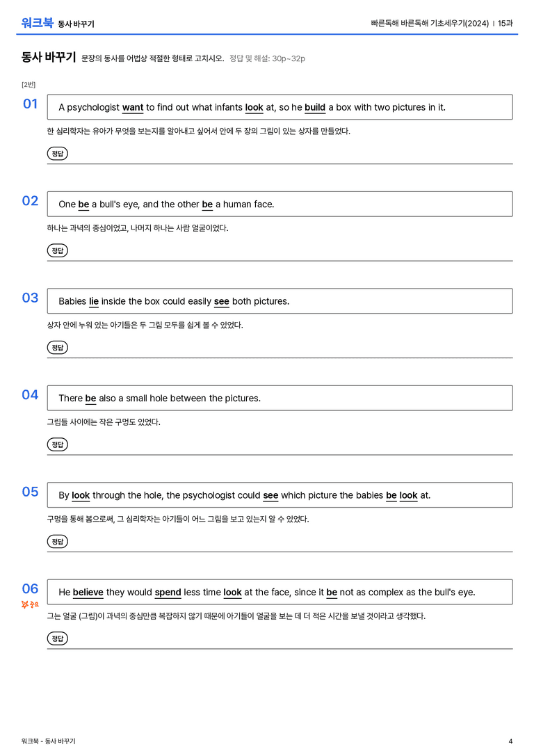Click the blue question number 05
Viewport: 534px width, 756px height.
coord(30,492)
